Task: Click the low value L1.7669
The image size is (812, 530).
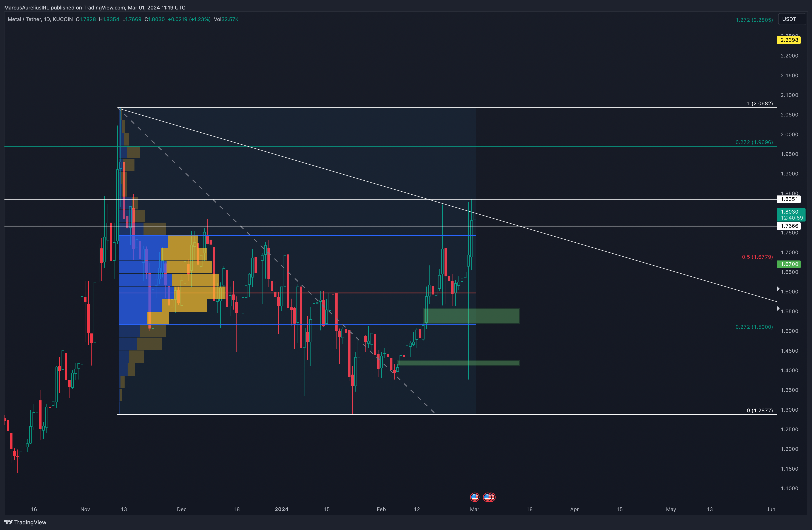Action: click(x=132, y=19)
